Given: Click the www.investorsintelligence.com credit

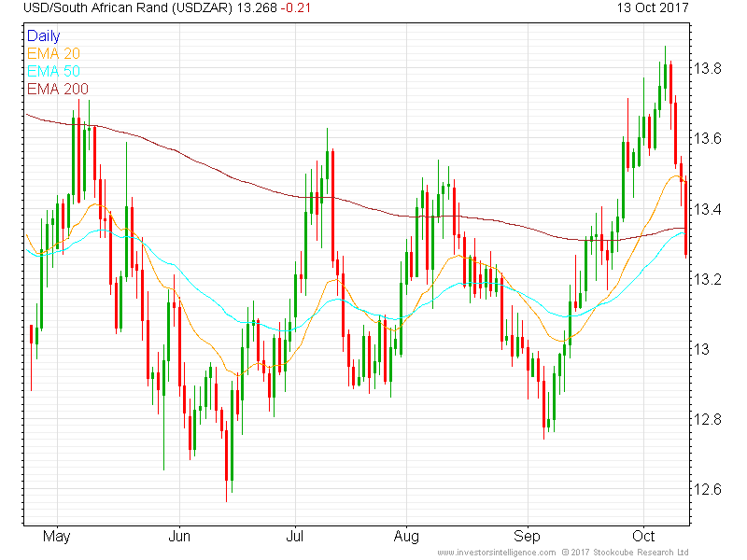Looking at the screenshot, I should 497,553.
